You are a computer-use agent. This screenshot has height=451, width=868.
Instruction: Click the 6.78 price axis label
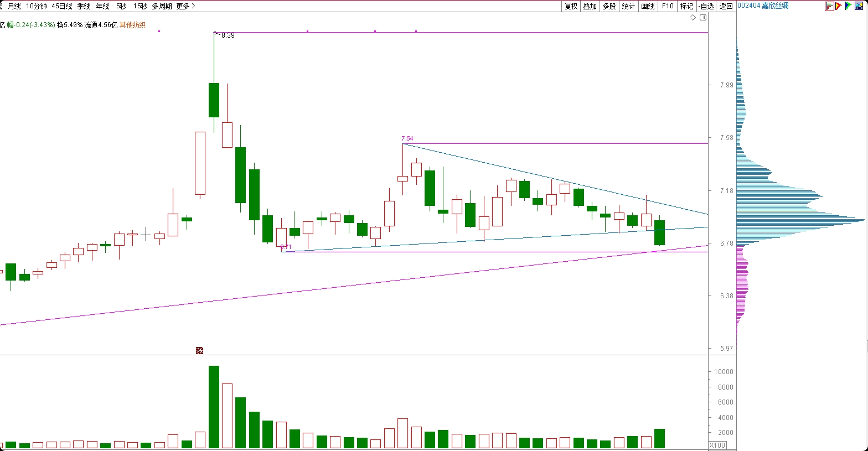point(726,243)
